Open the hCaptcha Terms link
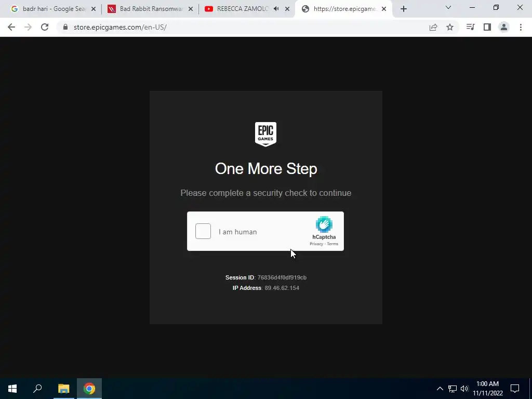The height and width of the screenshot is (399, 532). [332, 244]
